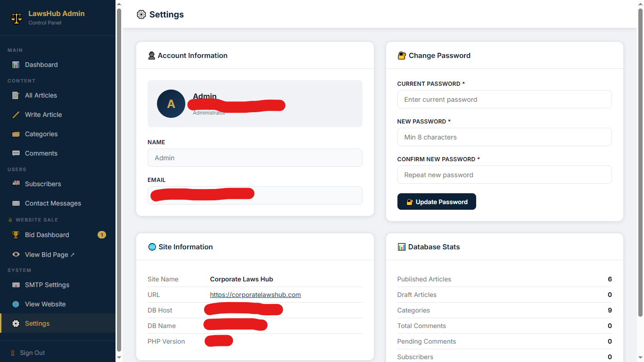
Task: Click into the New Password field
Action: click(x=504, y=137)
